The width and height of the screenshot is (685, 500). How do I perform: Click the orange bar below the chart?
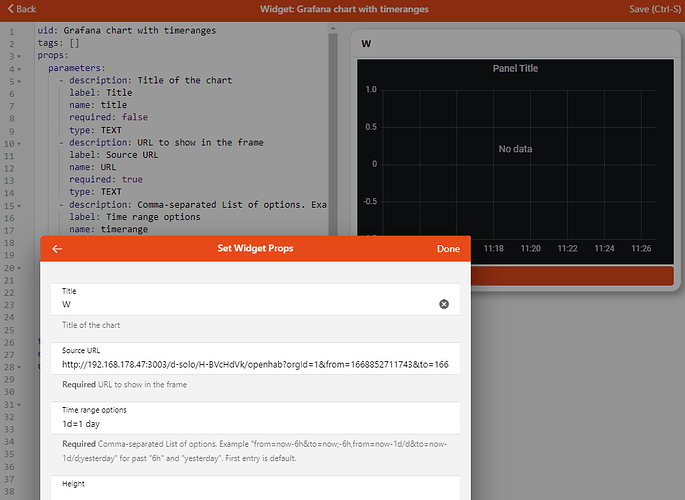(572, 276)
